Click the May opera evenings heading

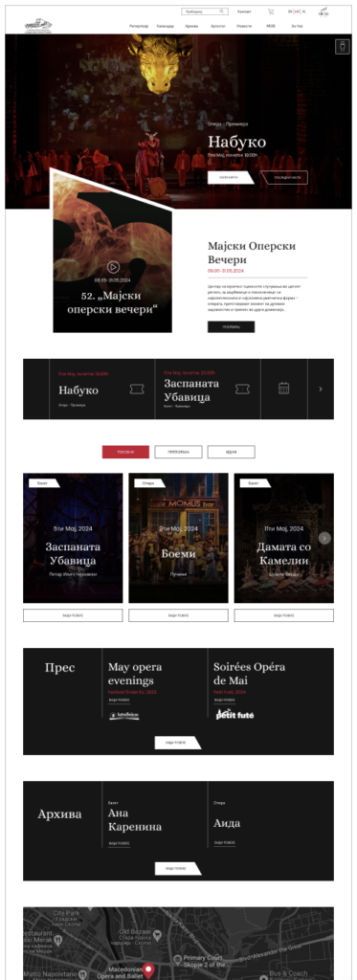pyautogui.click(x=135, y=674)
